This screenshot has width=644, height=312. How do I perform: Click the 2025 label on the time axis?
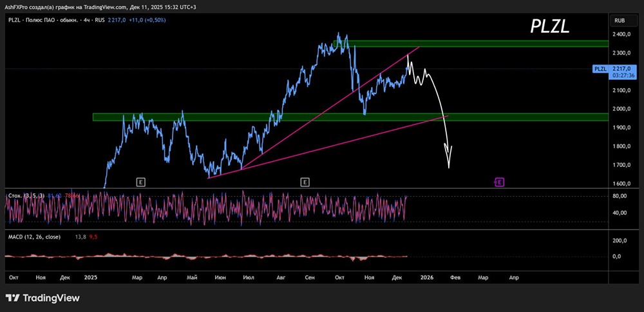tap(90, 278)
